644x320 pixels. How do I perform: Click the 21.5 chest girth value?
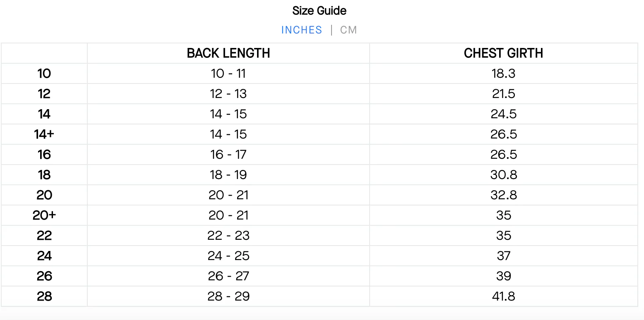[503, 94]
